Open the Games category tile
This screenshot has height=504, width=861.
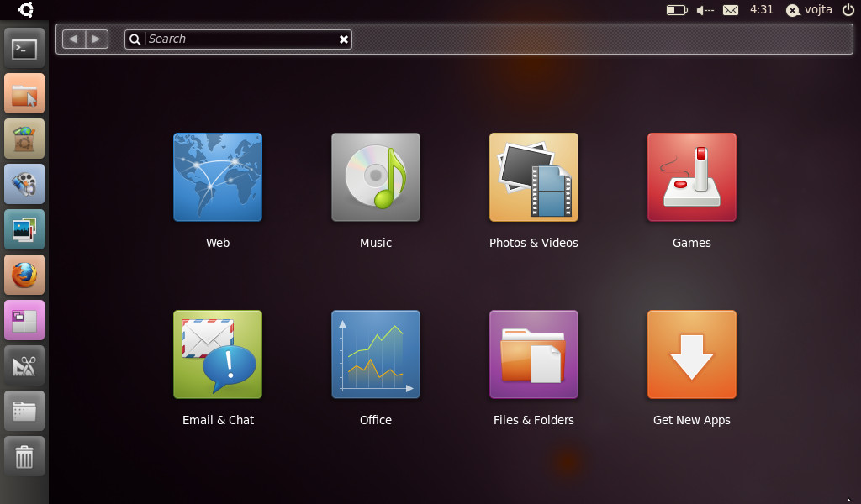[x=692, y=177]
